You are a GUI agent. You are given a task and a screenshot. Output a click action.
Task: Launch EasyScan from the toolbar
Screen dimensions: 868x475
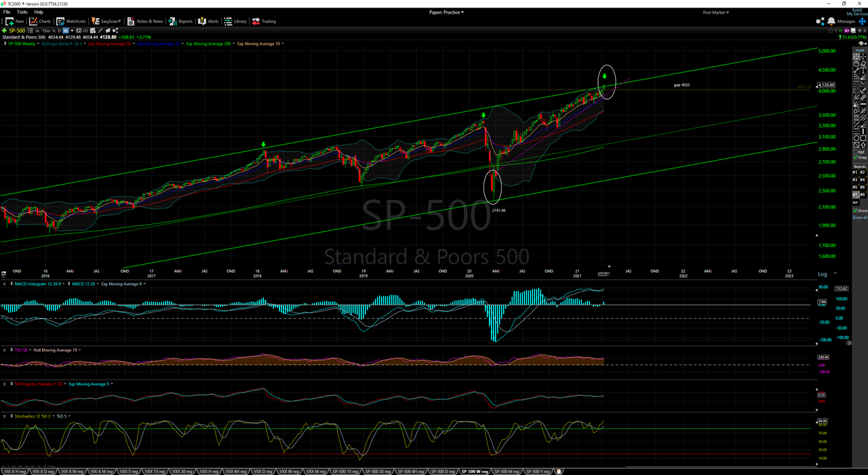106,21
